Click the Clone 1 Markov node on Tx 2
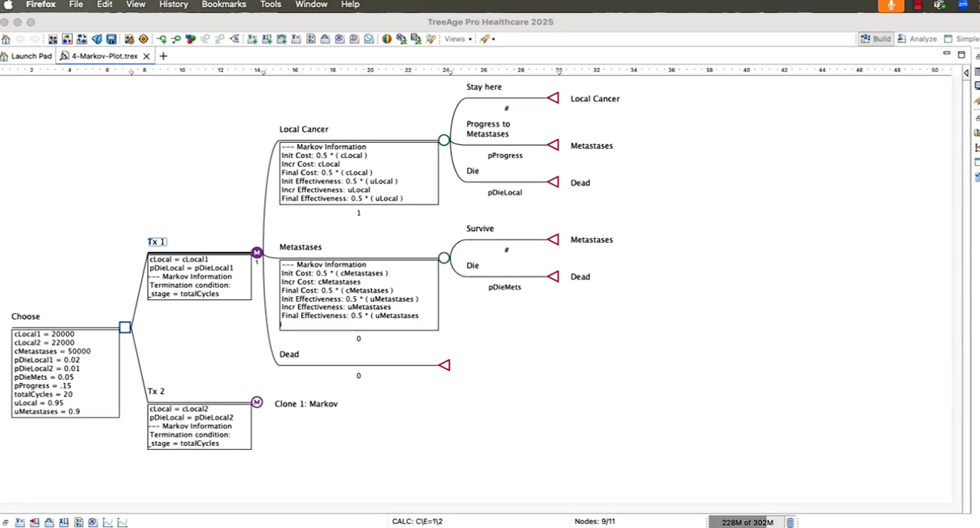The image size is (980, 528). [x=257, y=403]
